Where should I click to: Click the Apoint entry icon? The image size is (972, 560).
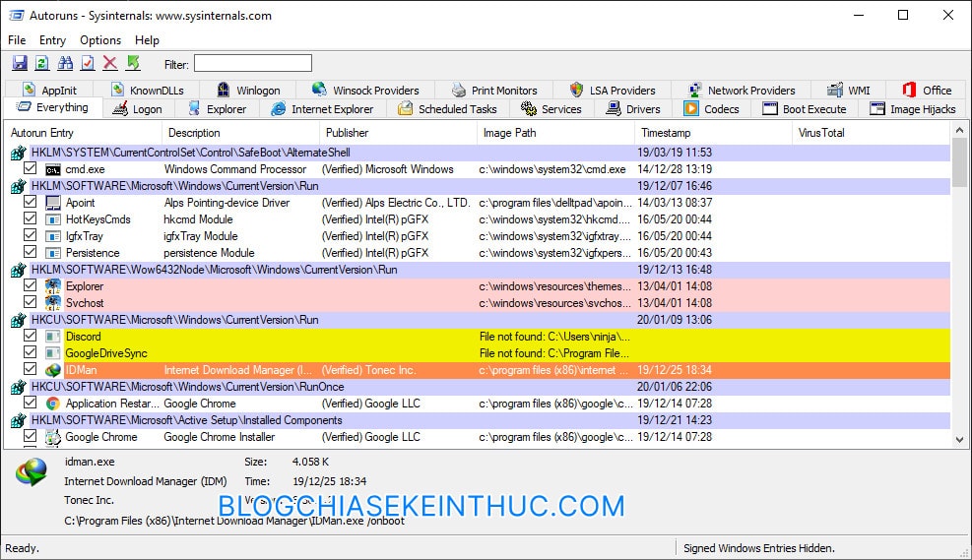pos(53,203)
